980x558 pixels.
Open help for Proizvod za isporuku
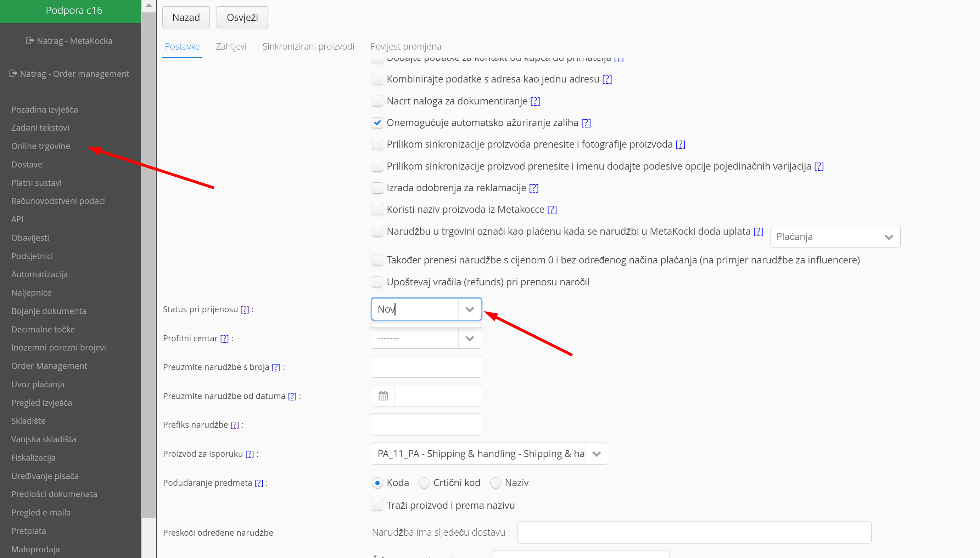250,454
